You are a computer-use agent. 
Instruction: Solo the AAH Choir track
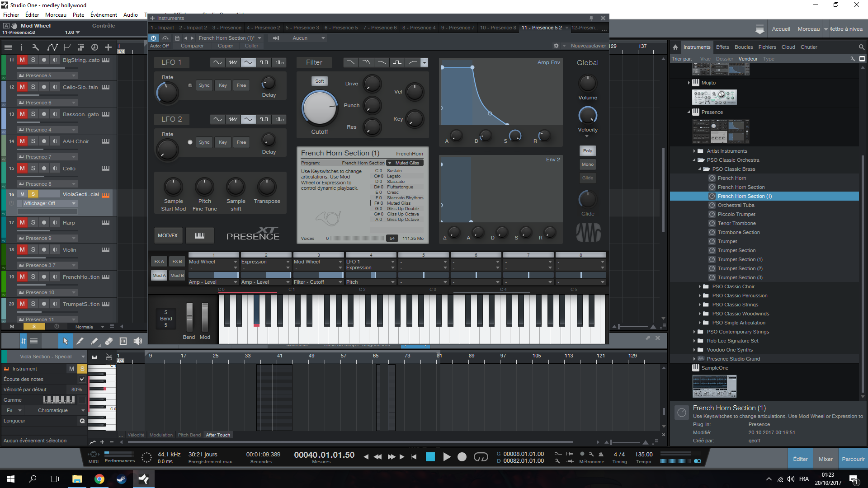33,141
